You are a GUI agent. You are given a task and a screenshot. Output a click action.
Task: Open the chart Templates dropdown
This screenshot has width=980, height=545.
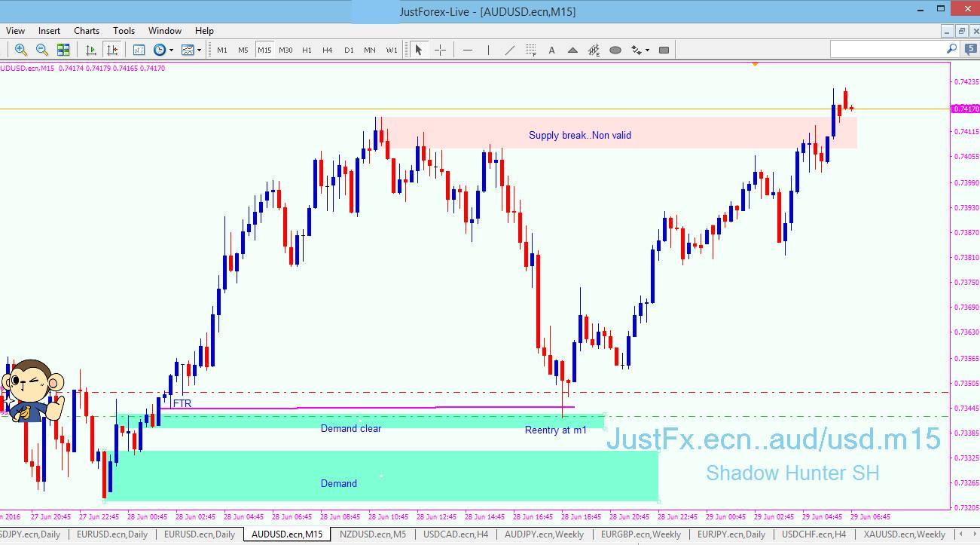click(x=200, y=50)
